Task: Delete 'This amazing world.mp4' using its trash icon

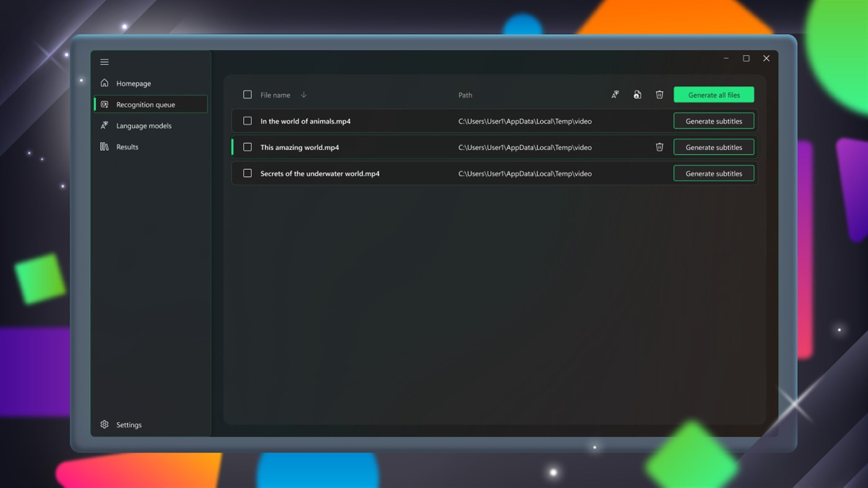Action: coord(659,147)
